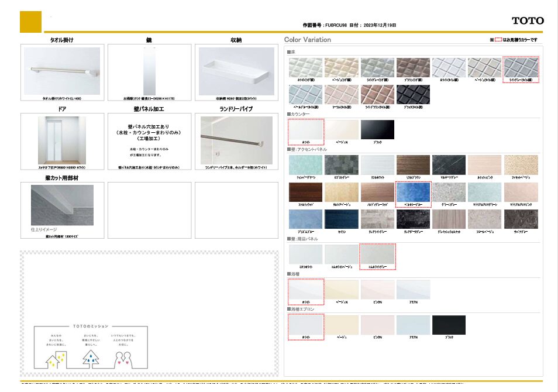Select the black stone accent swatch in third row

[x=413, y=219]
